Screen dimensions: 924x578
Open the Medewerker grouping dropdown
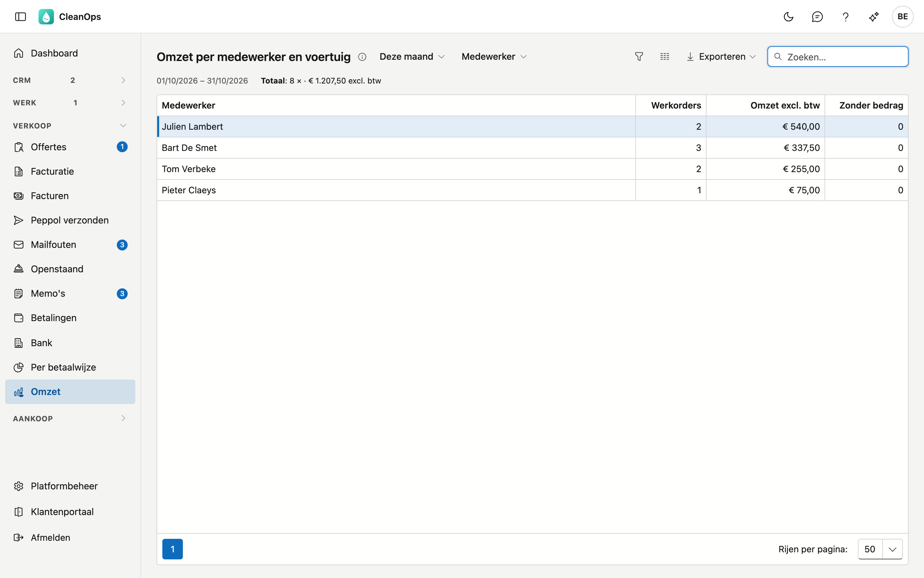tap(494, 57)
